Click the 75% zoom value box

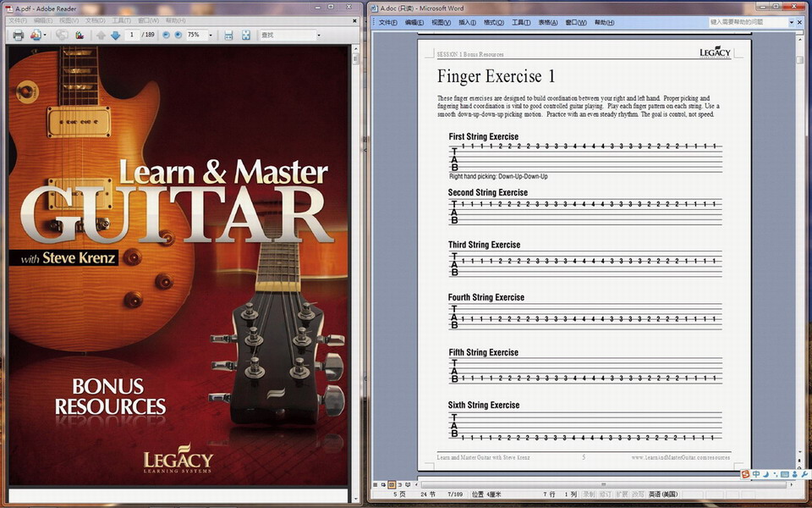(196, 35)
